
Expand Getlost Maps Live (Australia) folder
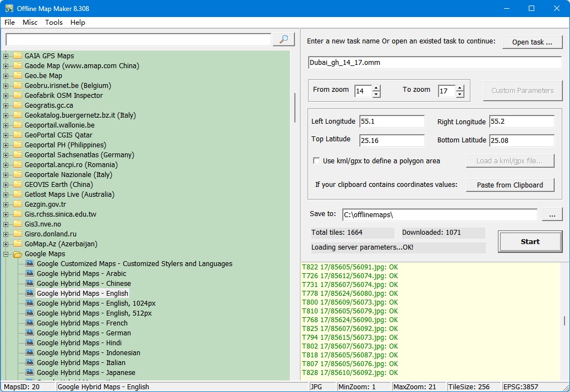6,195
